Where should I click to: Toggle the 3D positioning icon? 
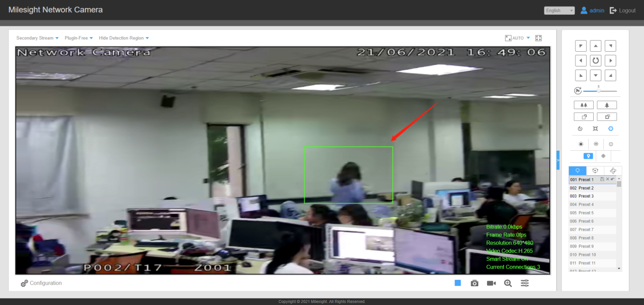(596, 144)
